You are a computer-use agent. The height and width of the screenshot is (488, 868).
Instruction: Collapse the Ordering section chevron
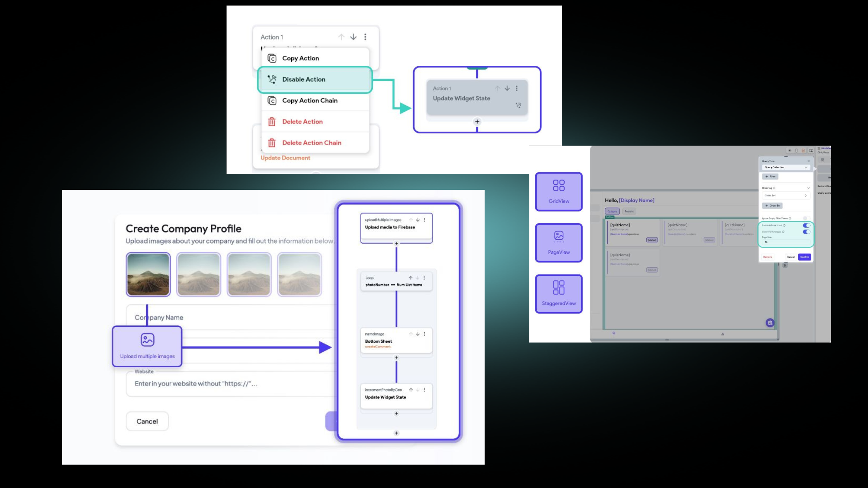[x=808, y=188]
